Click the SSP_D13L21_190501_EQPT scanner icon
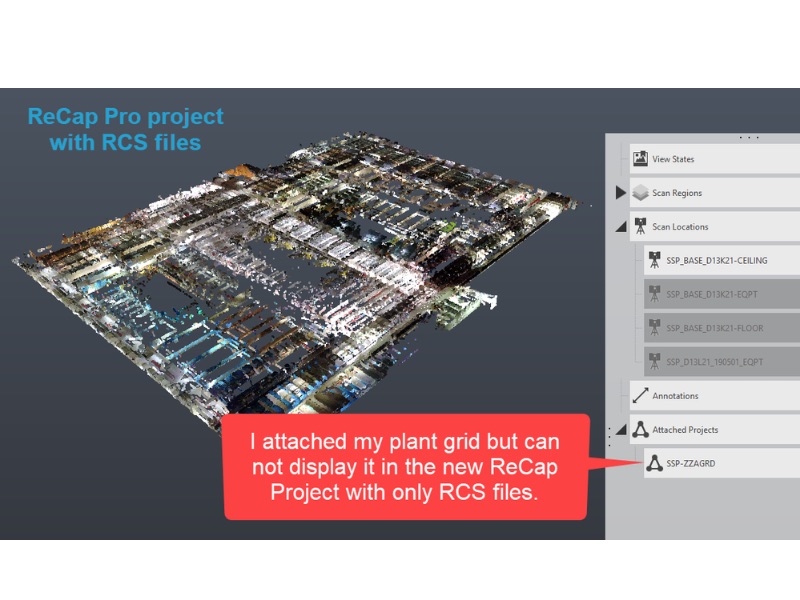 pos(654,362)
